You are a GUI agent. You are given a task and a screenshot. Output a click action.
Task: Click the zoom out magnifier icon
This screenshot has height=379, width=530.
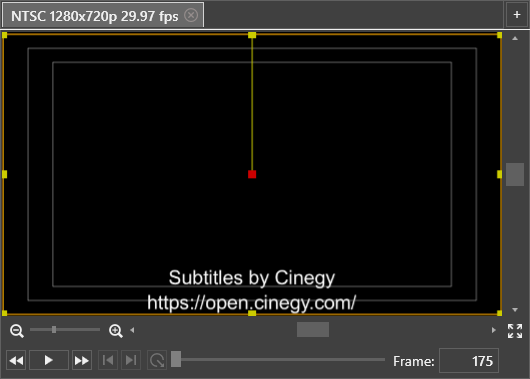pyautogui.click(x=17, y=330)
